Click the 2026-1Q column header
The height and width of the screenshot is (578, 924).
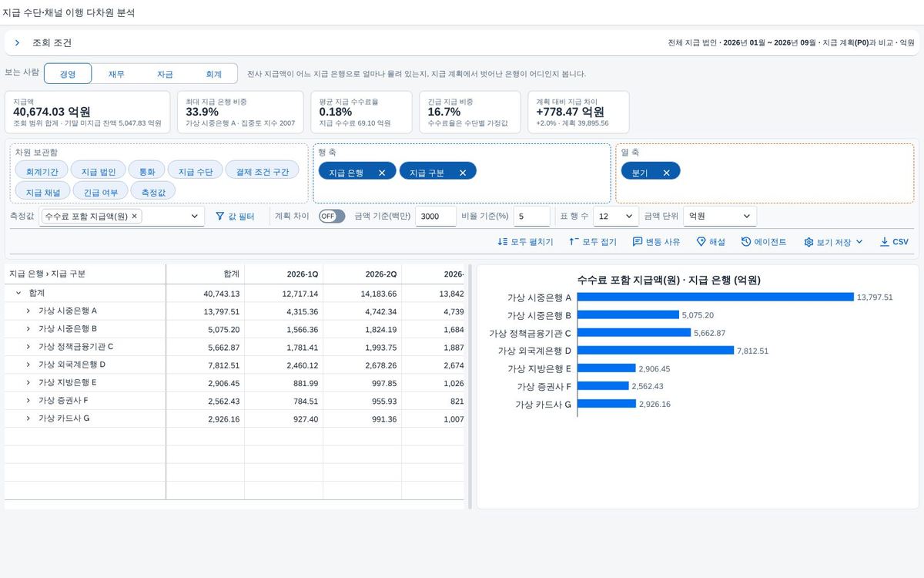(284, 274)
